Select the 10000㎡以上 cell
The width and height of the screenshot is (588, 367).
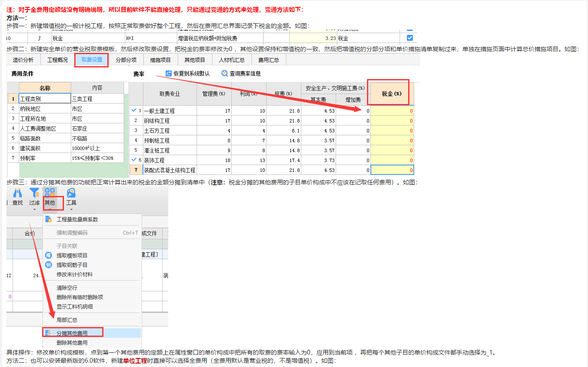[x=97, y=148]
